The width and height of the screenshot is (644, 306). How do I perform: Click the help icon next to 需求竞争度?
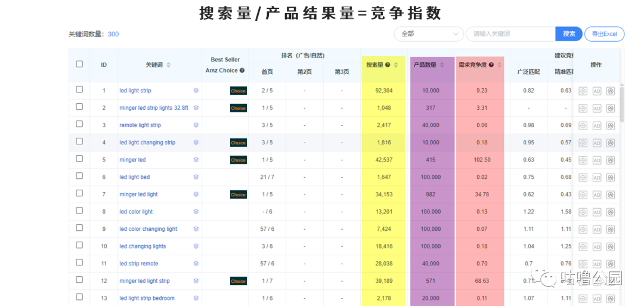(491, 65)
